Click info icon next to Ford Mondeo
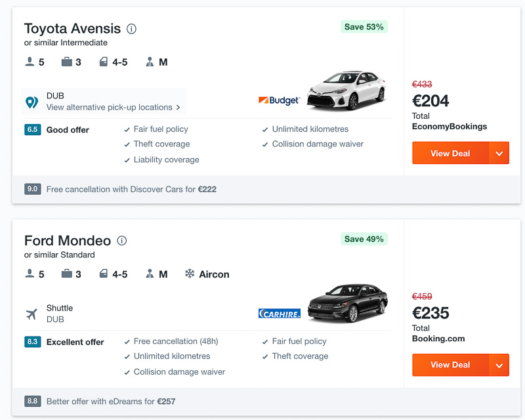The image size is (525, 420). [x=122, y=240]
